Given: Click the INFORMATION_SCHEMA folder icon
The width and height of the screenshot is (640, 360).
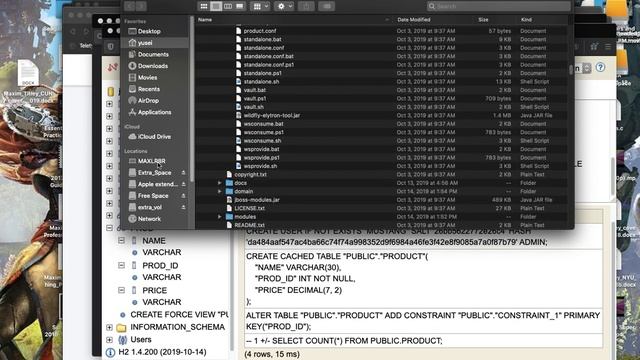Looking at the screenshot, I should [121, 328].
